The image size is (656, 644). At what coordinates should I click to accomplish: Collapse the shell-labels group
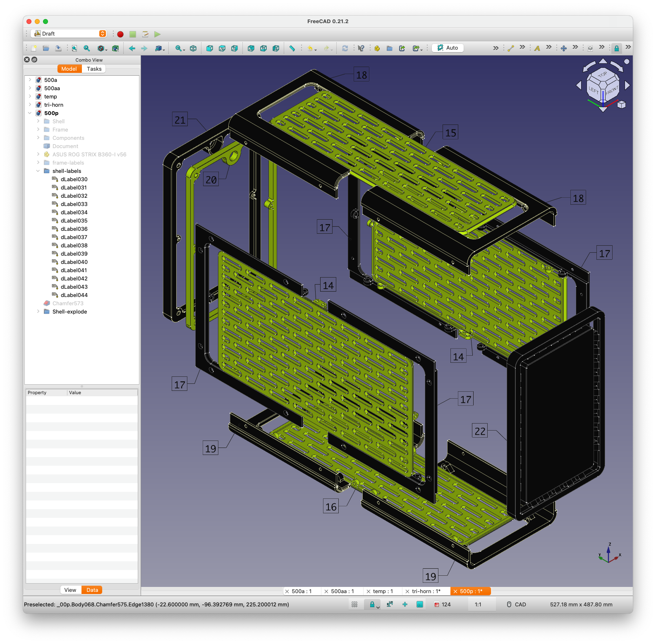pyautogui.click(x=38, y=171)
